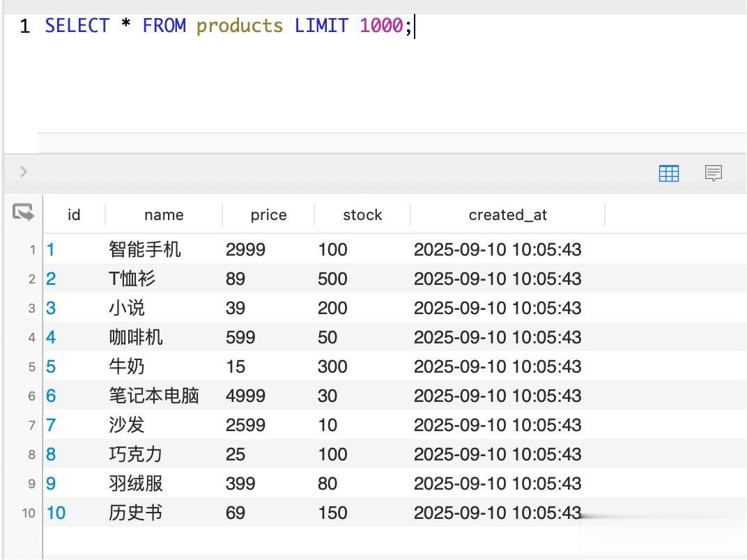The image size is (747, 560).
Task: Click the price cell showing 4999
Action: pos(245,396)
